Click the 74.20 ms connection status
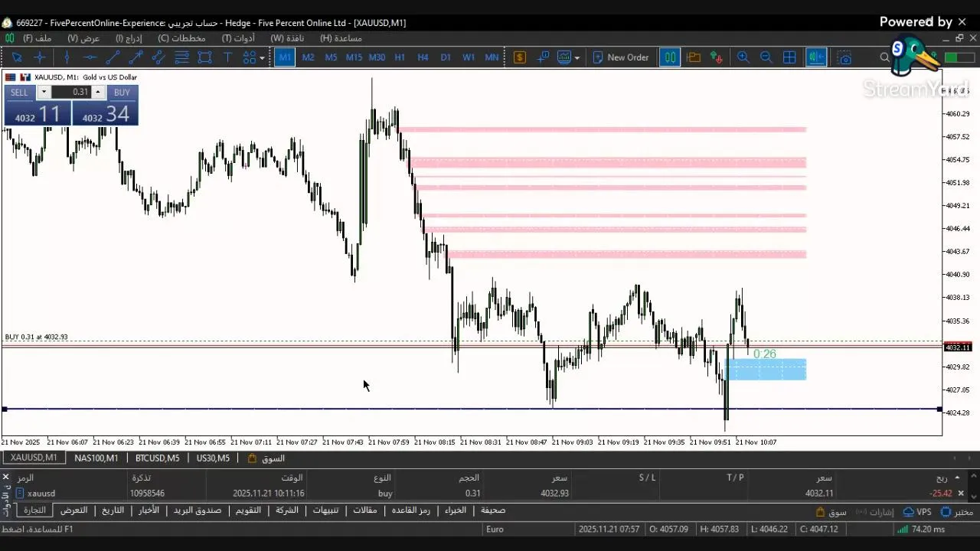The image size is (980, 551). tap(920, 529)
